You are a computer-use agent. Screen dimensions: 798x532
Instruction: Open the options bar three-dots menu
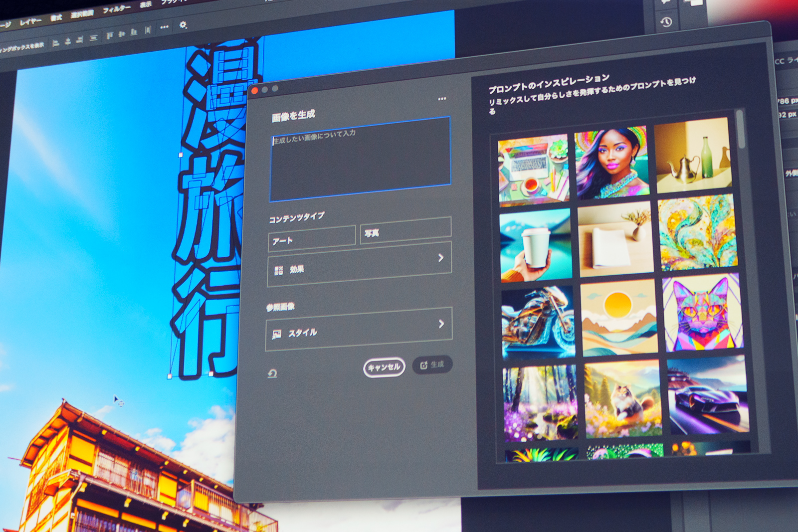click(x=164, y=27)
